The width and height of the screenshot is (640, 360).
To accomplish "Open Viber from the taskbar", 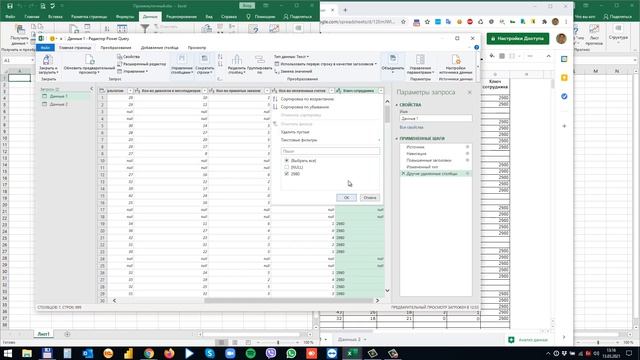I will click(271, 353).
